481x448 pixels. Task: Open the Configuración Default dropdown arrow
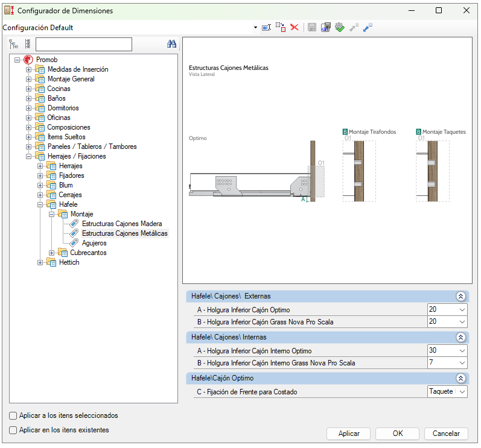(x=256, y=28)
